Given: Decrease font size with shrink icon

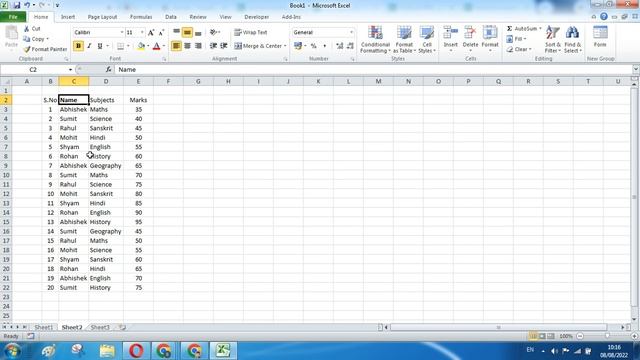Looking at the screenshot, I should (161, 32).
